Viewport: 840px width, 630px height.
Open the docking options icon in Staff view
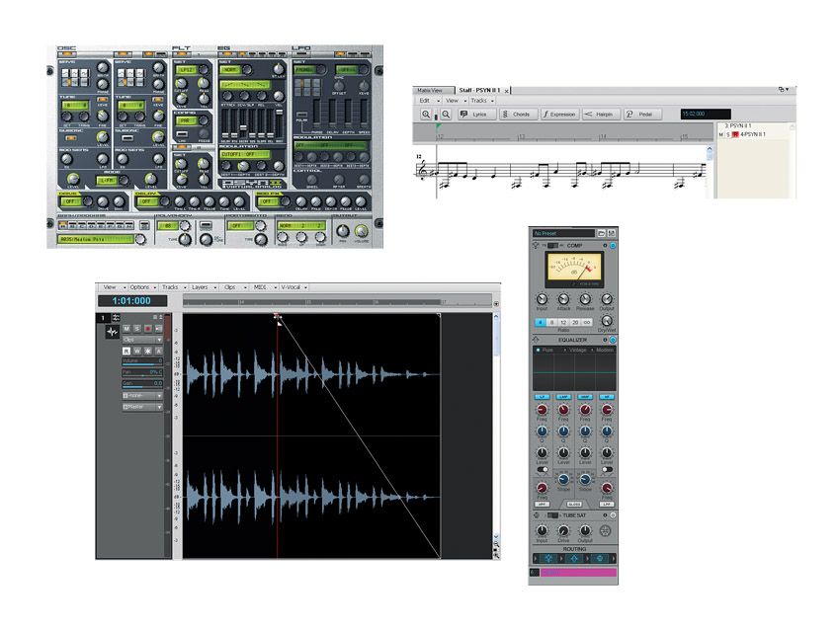click(x=783, y=90)
